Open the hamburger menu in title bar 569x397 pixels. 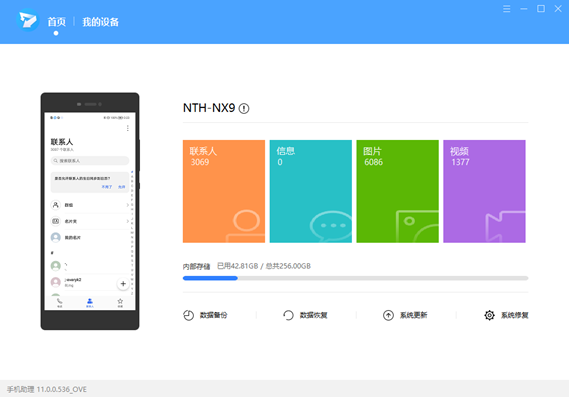click(507, 9)
